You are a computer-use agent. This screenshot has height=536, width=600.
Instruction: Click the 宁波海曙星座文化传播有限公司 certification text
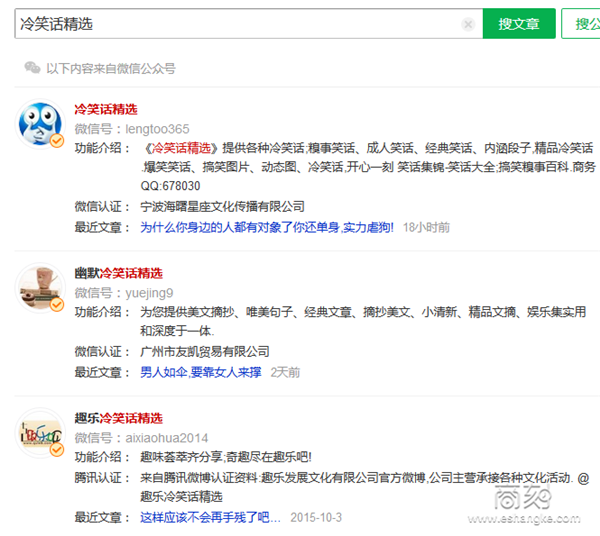[x=221, y=206]
